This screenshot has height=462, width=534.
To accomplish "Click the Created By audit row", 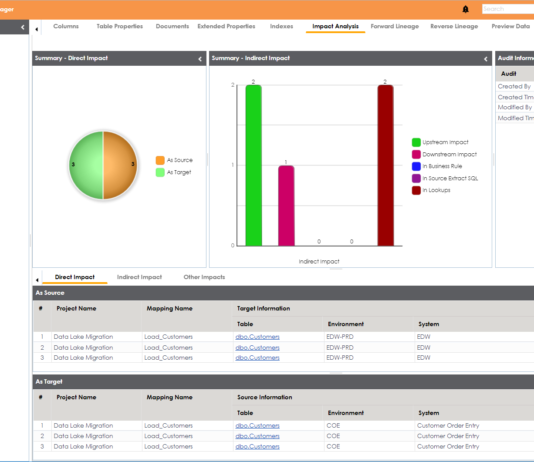I will pyautogui.click(x=515, y=86).
